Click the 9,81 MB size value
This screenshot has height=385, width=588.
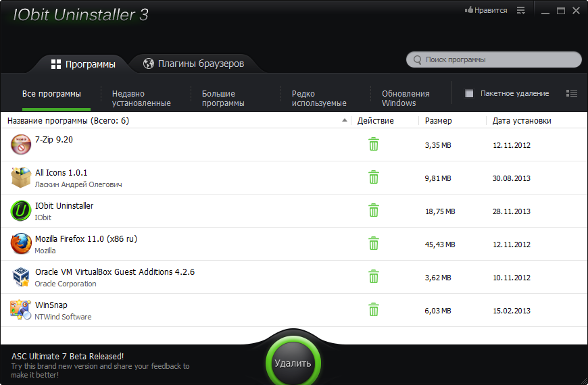pyautogui.click(x=438, y=178)
